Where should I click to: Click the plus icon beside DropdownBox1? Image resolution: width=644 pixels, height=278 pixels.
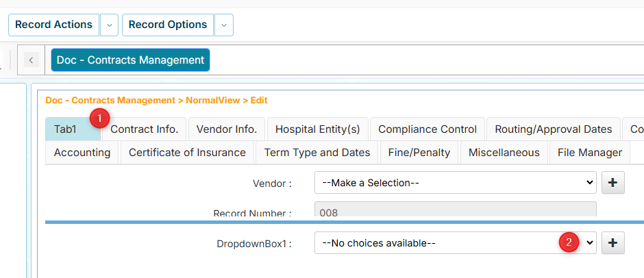pos(613,242)
